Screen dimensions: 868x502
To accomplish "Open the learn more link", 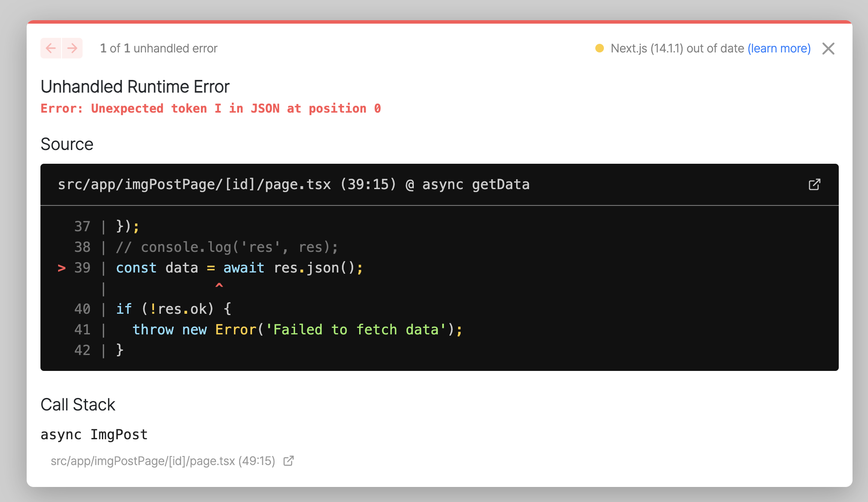I will [779, 48].
